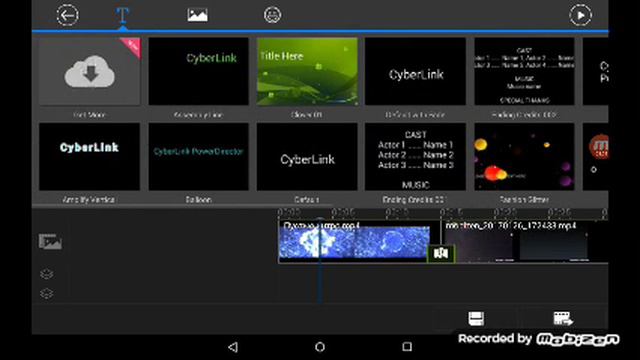
Task: Click the 'Get More' label text
Action: 89,115
